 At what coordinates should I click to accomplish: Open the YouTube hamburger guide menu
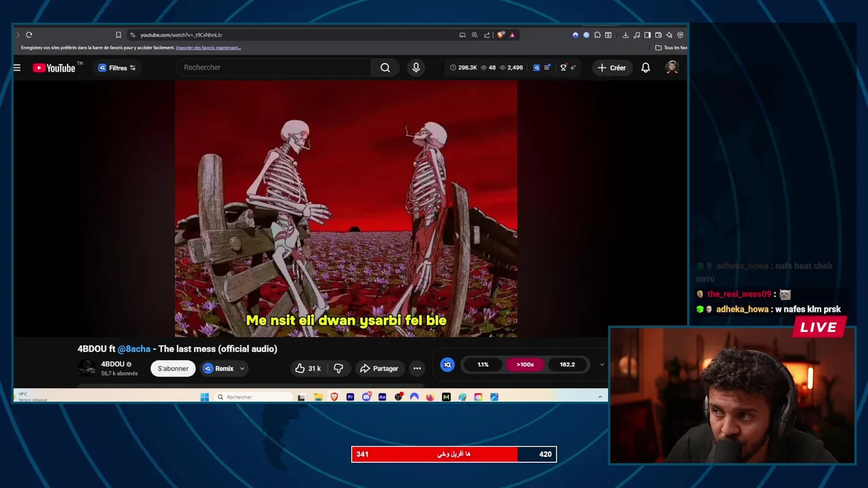pyautogui.click(x=17, y=67)
